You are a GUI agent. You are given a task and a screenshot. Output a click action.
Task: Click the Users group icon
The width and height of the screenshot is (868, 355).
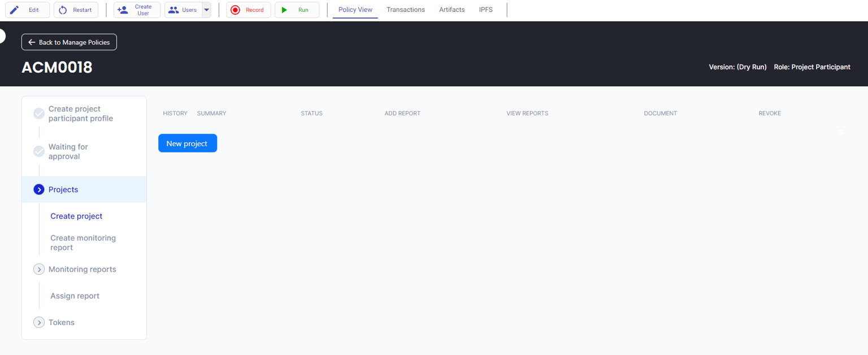tap(173, 10)
